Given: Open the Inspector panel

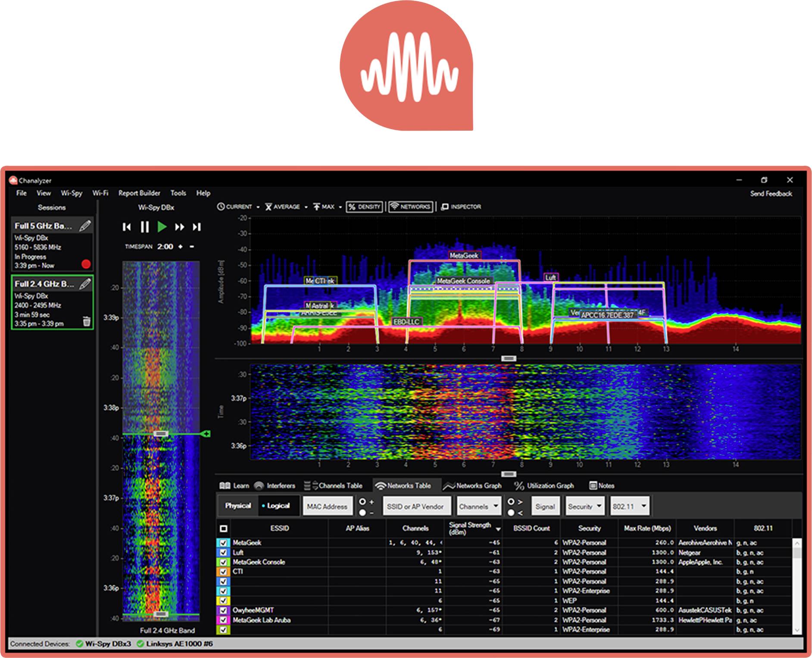Looking at the screenshot, I should click(461, 207).
